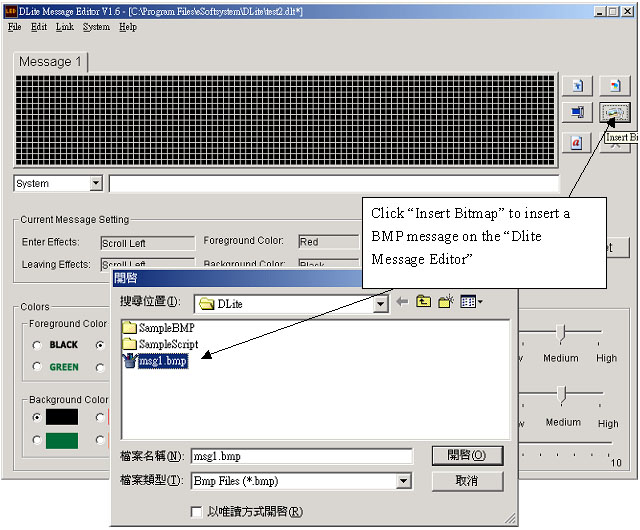Viewport: 640px width, 530px height.
Task: Click the DLite app icon in title bar
Action: 11,11
